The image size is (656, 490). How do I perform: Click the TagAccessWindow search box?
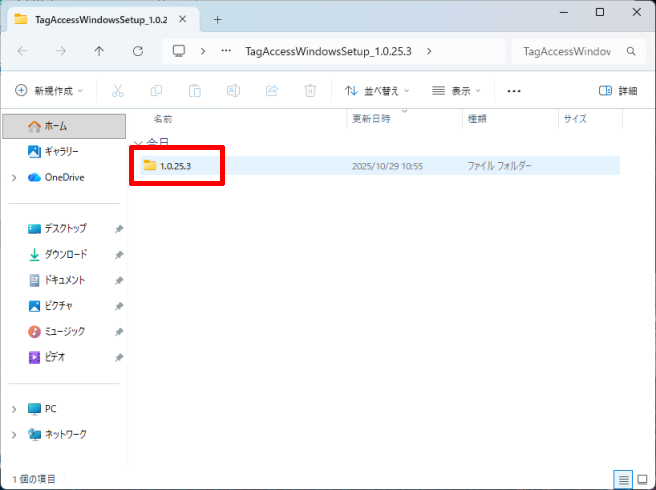(566, 51)
